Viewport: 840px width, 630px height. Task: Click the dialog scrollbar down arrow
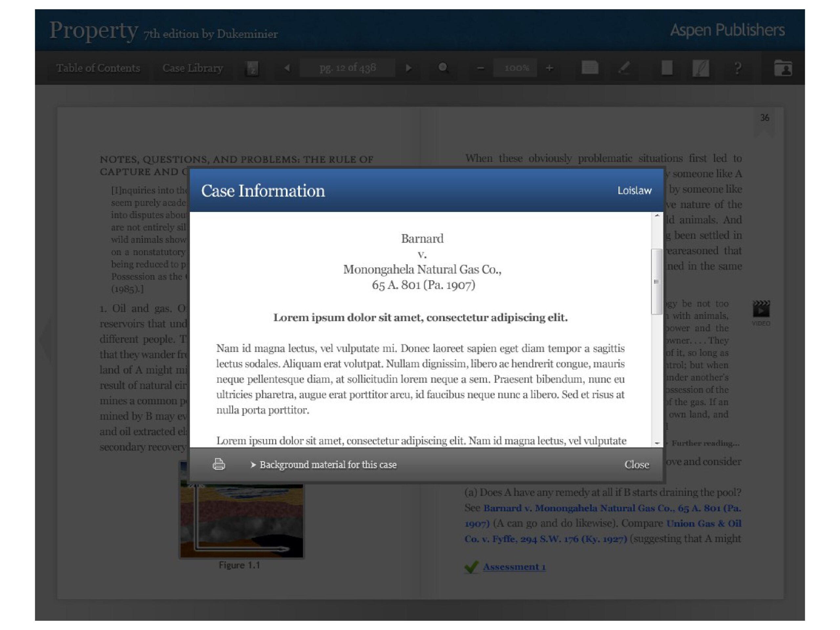657,443
